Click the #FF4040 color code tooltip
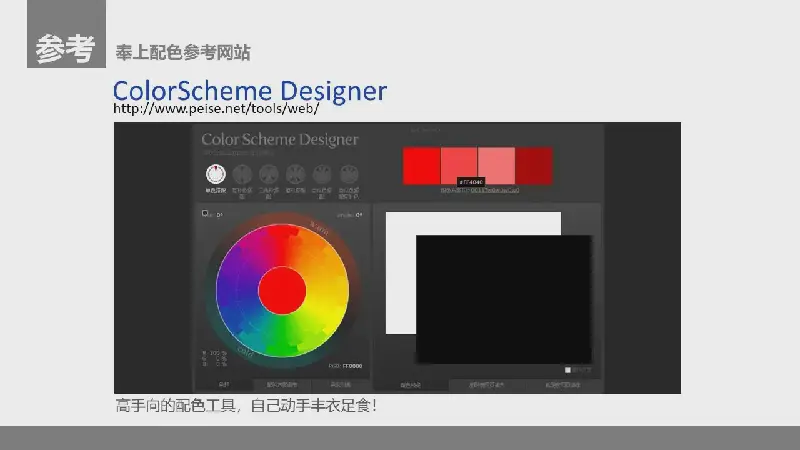Screen dimensions: 800x450 pos(471,182)
